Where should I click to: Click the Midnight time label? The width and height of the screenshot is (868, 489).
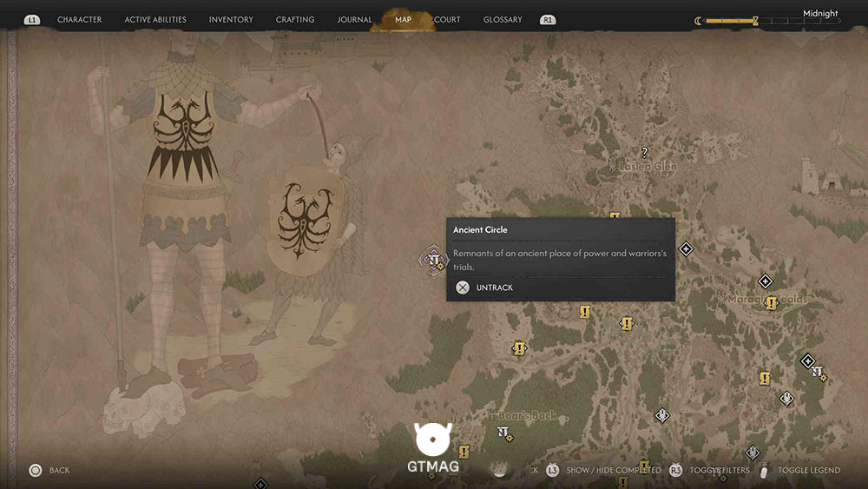pos(820,13)
